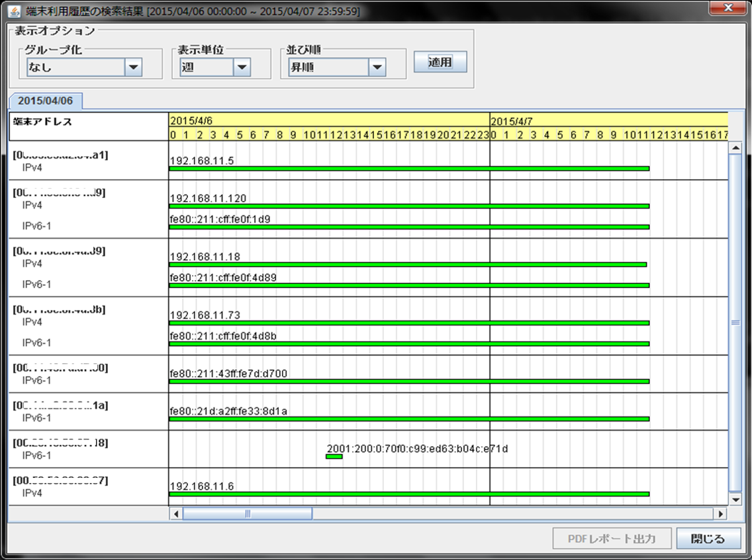Click the 適用 button
The height and width of the screenshot is (560, 752).
(440, 62)
